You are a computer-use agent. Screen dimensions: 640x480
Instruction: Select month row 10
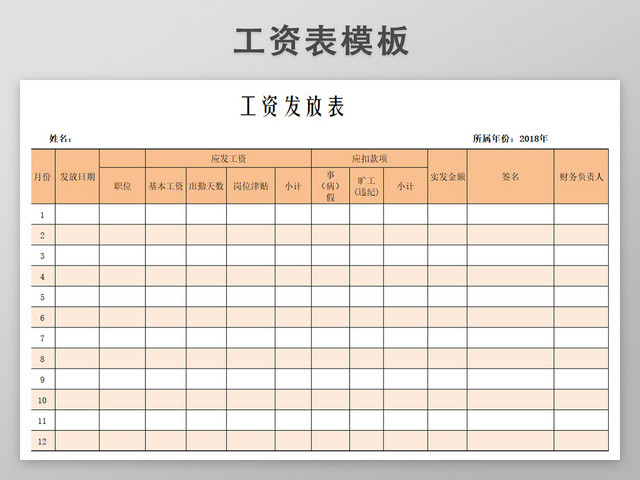(320, 400)
